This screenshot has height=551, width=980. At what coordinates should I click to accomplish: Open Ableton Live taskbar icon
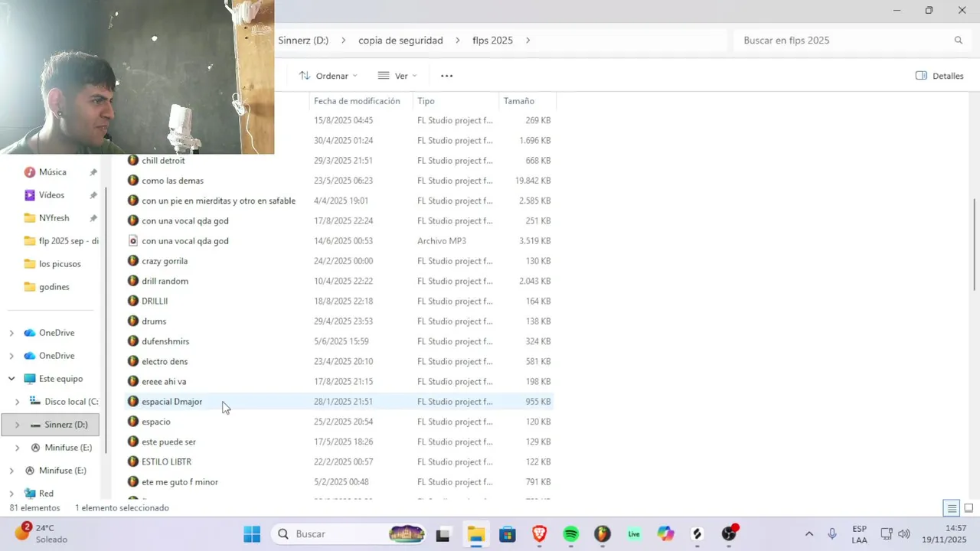click(634, 534)
